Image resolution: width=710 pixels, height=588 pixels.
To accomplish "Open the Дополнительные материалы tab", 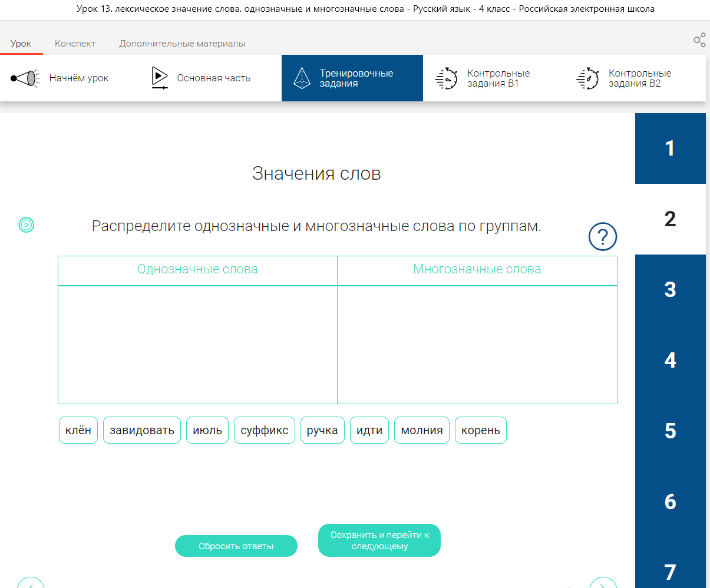I will click(182, 44).
